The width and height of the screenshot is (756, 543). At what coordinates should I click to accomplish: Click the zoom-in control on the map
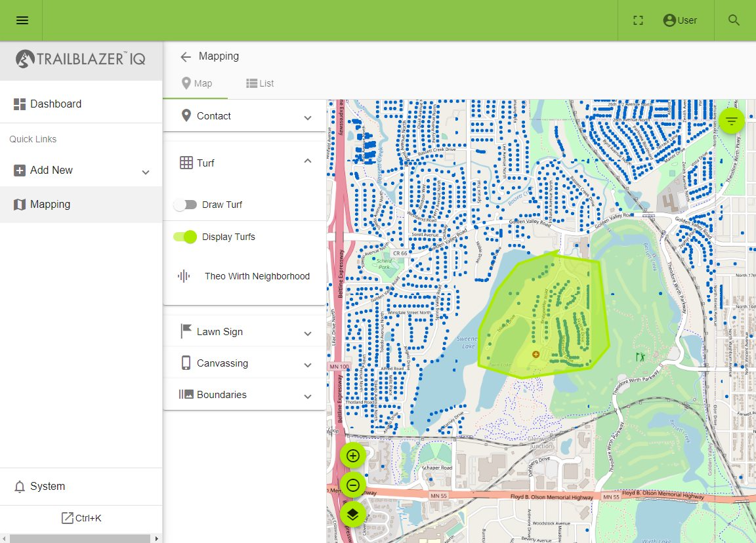click(352, 455)
